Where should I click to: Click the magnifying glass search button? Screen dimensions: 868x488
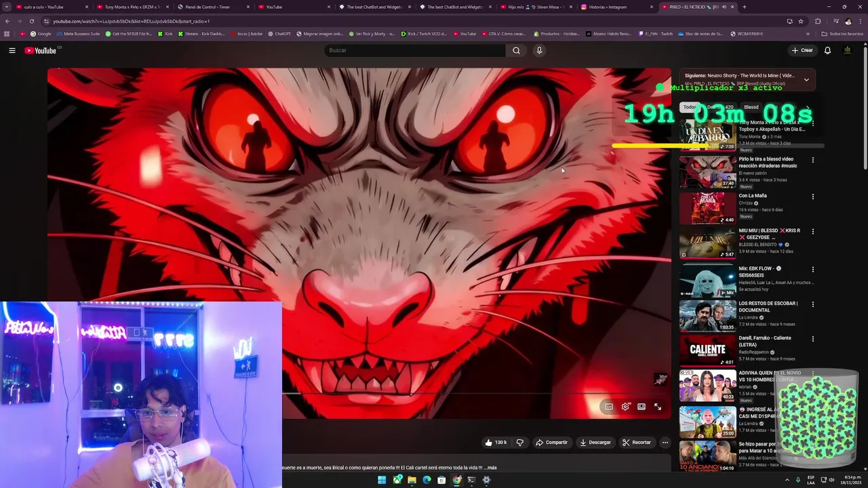[516, 50]
